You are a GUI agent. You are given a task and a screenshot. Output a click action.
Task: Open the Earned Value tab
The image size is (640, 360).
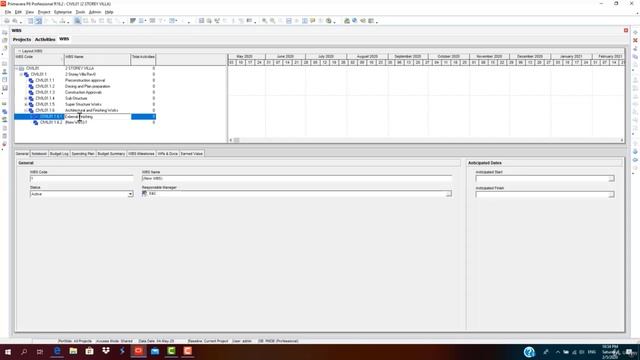(192, 154)
